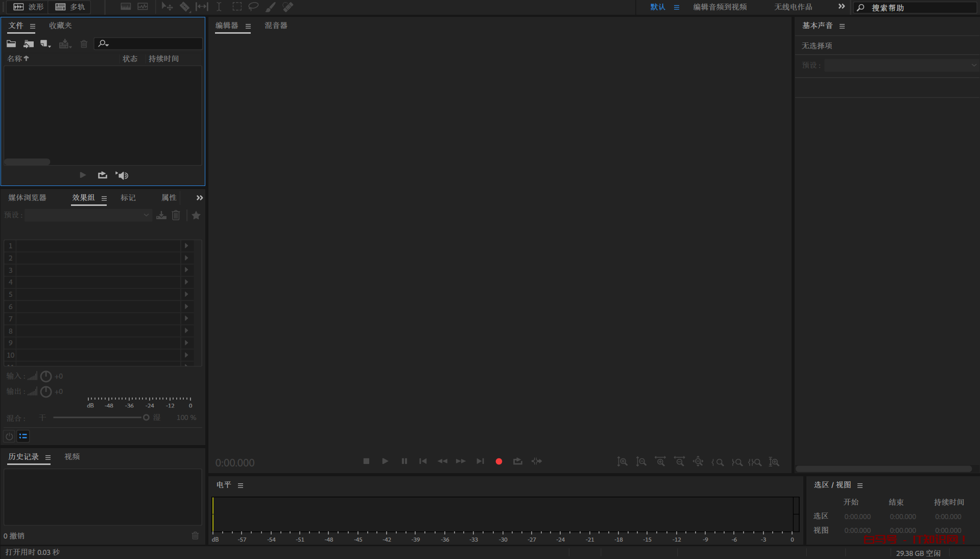Viewport: 980px width, 559px height.
Task: Toggle the effects rack power button
Action: (x=9, y=436)
